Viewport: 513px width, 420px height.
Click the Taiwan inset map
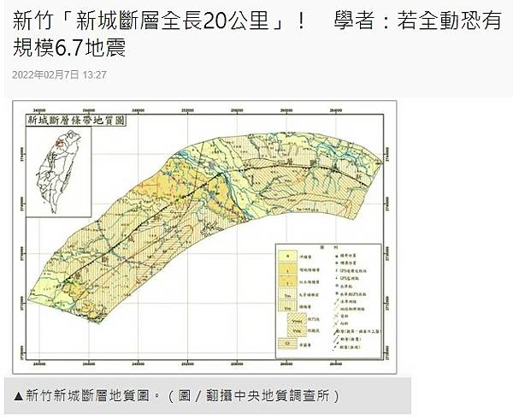[x=58, y=172]
